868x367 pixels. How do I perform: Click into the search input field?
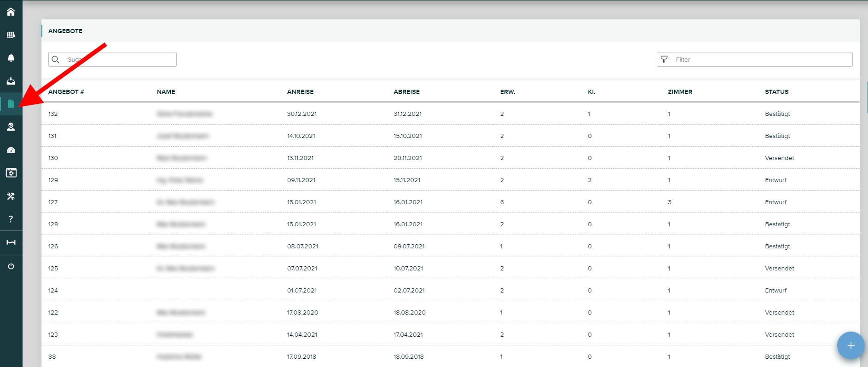point(120,59)
